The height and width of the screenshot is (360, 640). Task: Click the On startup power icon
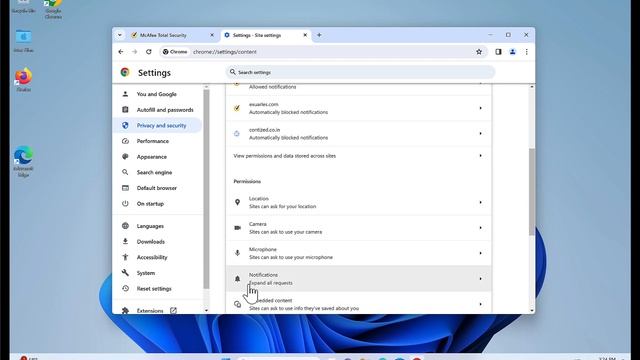[125, 204]
